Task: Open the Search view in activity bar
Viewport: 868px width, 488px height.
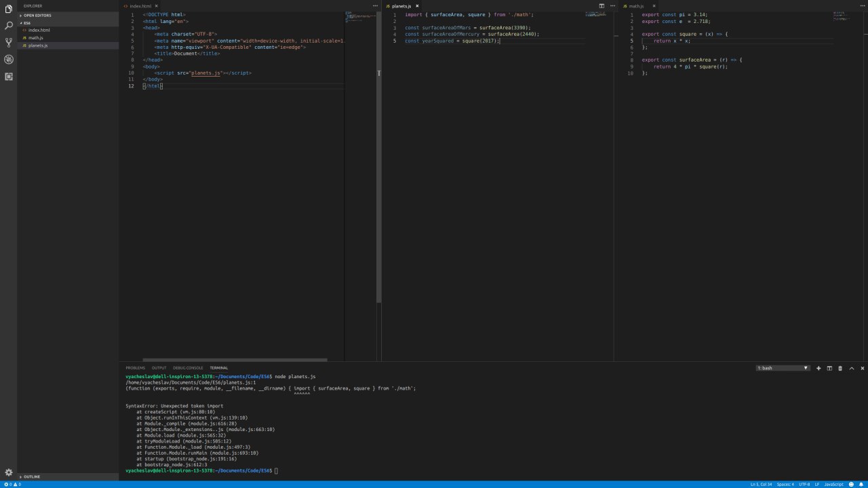Action: (x=9, y=25)
